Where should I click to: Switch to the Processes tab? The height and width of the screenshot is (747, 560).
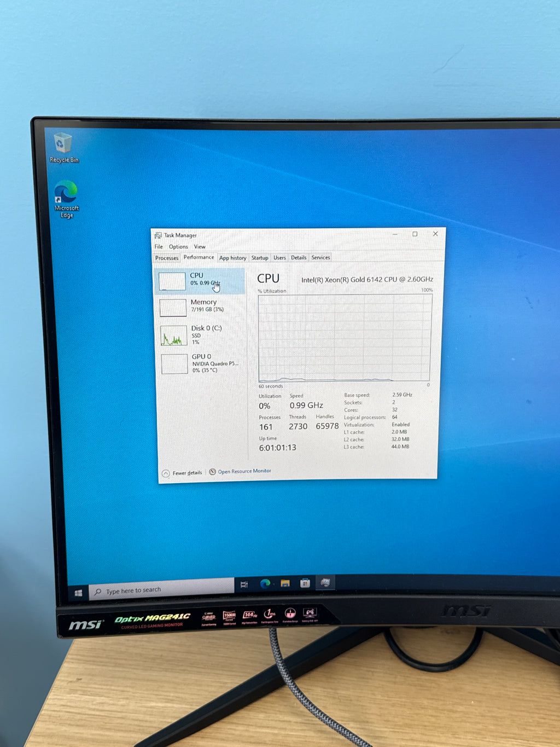pyautogui.click(x=167, y=258)
